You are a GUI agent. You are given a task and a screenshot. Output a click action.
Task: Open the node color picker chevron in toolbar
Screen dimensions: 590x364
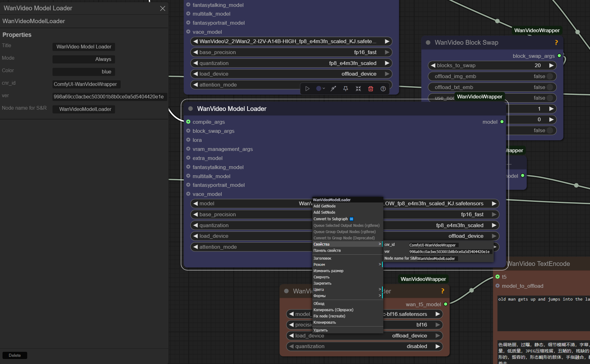click(x=324, y=89)
